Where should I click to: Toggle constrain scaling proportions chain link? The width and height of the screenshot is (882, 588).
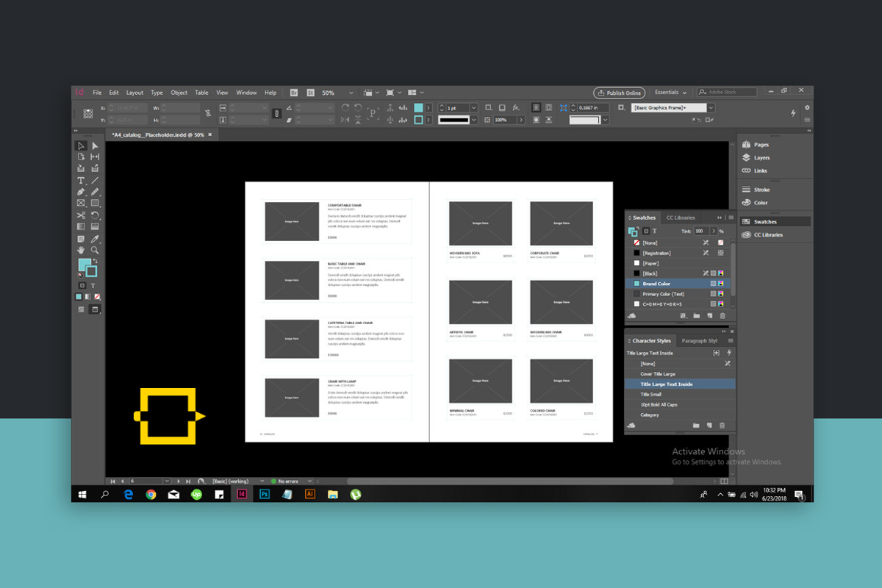[276, 114]
